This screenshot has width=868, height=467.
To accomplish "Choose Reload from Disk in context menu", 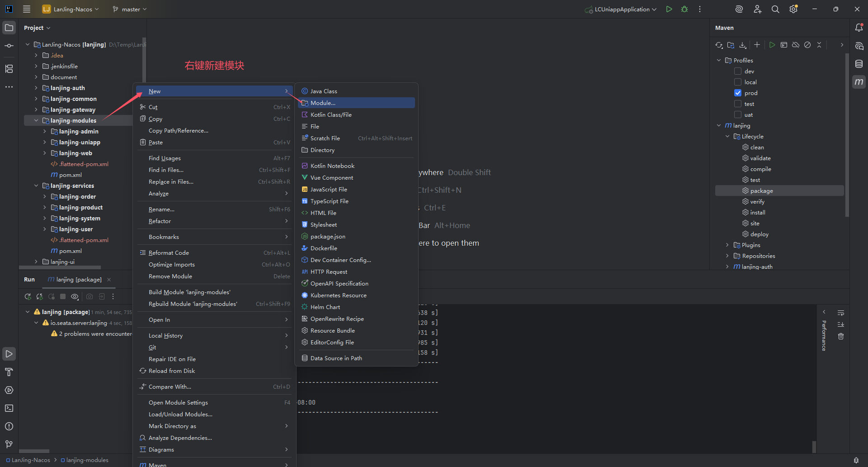I will coord(214,371).
